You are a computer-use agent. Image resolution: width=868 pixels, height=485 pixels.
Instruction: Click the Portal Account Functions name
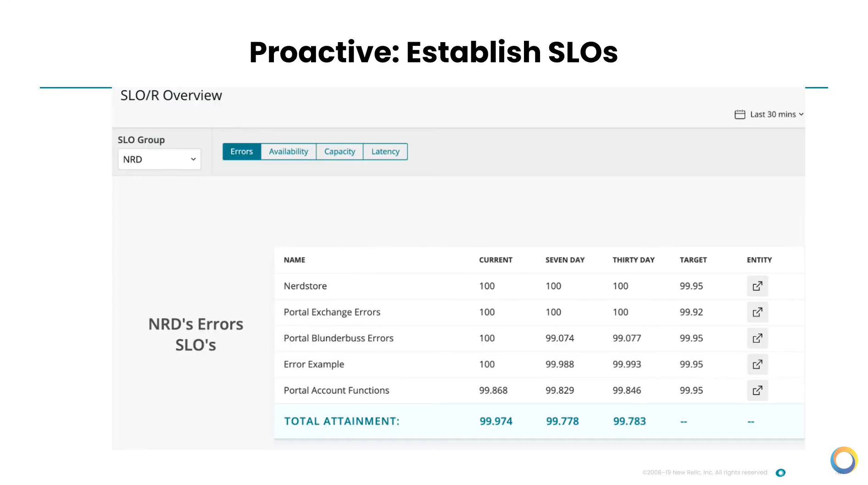point(336,391)
